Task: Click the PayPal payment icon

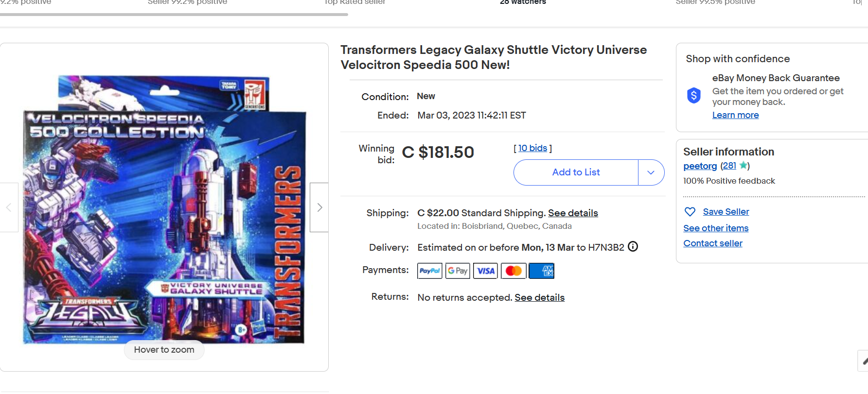Action: point(429,271)
